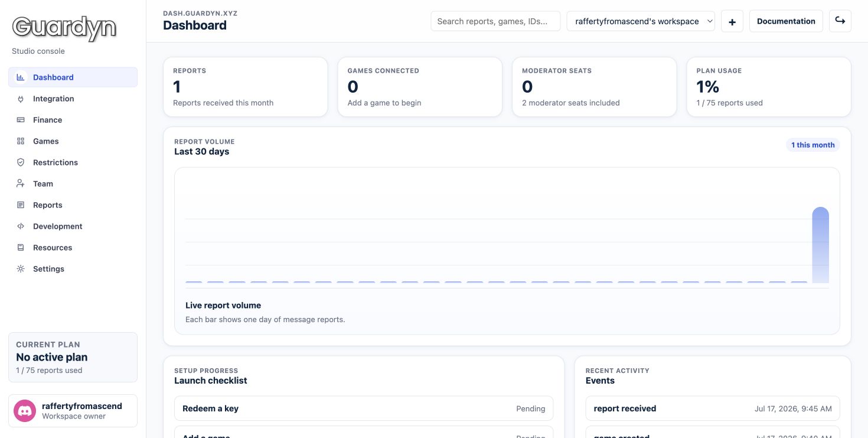The height and width of the screenshot is (438, 868).
Task: Click the "Last 30 days" heading
Action: click(x=201, y=151)
